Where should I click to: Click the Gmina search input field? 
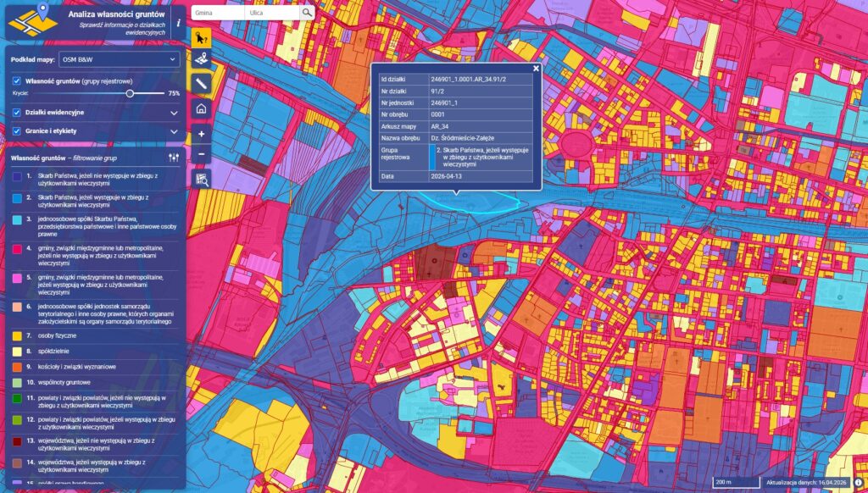point(217,13)
